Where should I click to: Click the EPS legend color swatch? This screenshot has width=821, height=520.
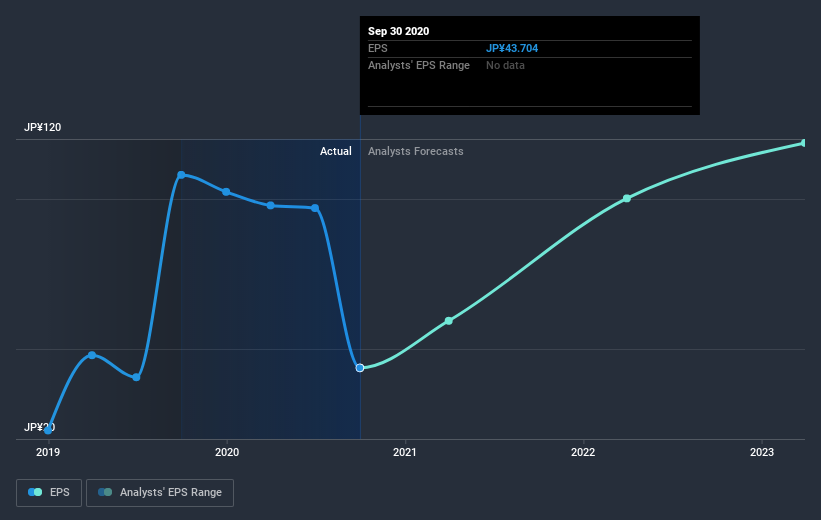tap(35, 492)
